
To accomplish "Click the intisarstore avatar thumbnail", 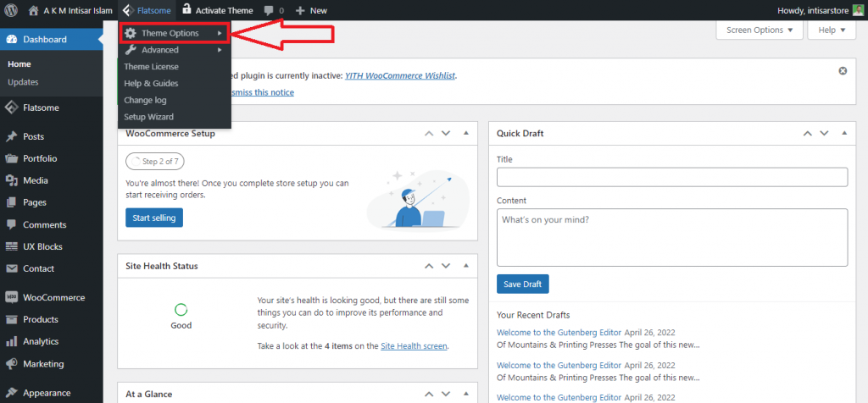I will click(x=858, y=10).
